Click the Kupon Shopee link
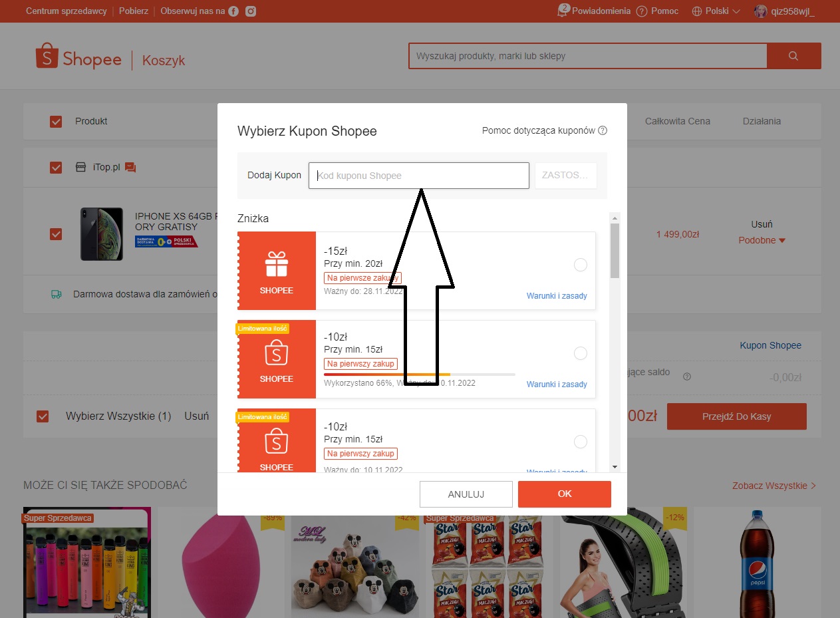The image size is (840, 618). point(770,346)
